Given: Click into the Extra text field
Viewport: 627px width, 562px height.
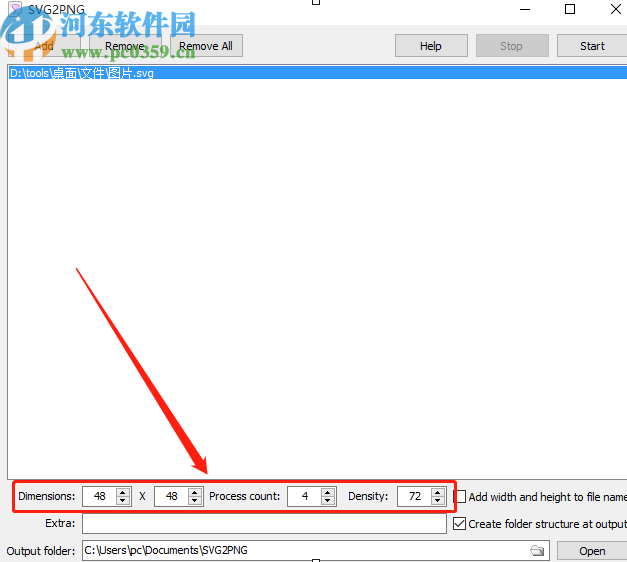Looking at the screenshot, I should click(264, 524).
